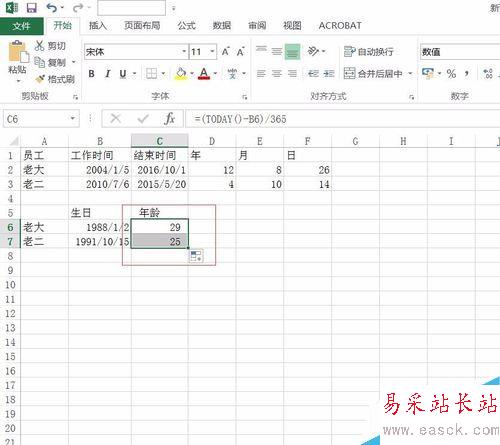The height and width of the screenshot is (445, 500).
Task: Save the workbook with the floppy icon
Action: [x=32, y=7]
